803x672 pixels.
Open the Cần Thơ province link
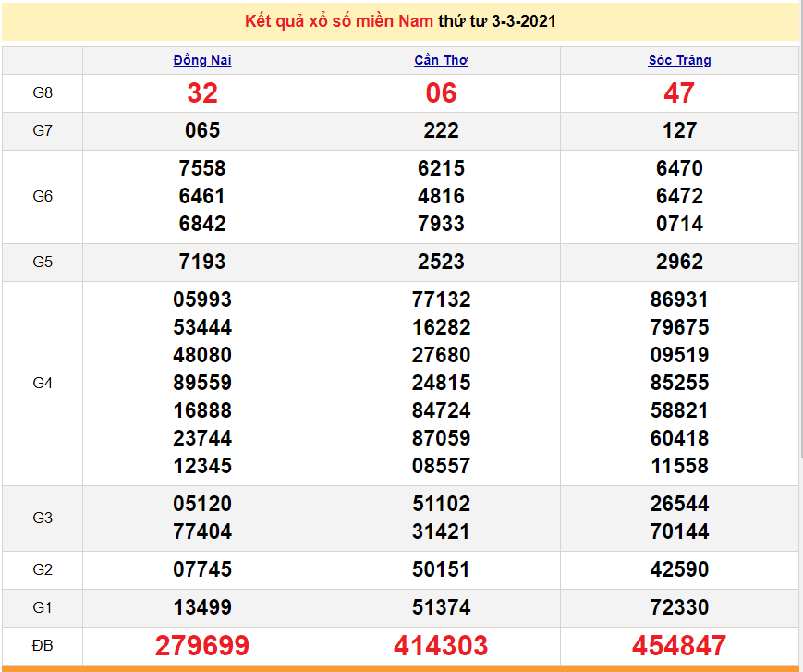point(441,60)
